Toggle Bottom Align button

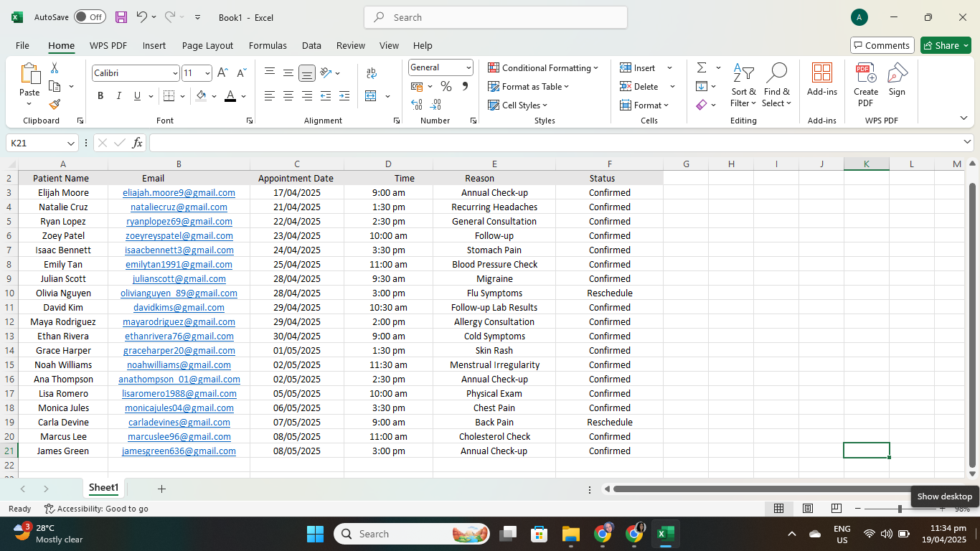point(307,73)
